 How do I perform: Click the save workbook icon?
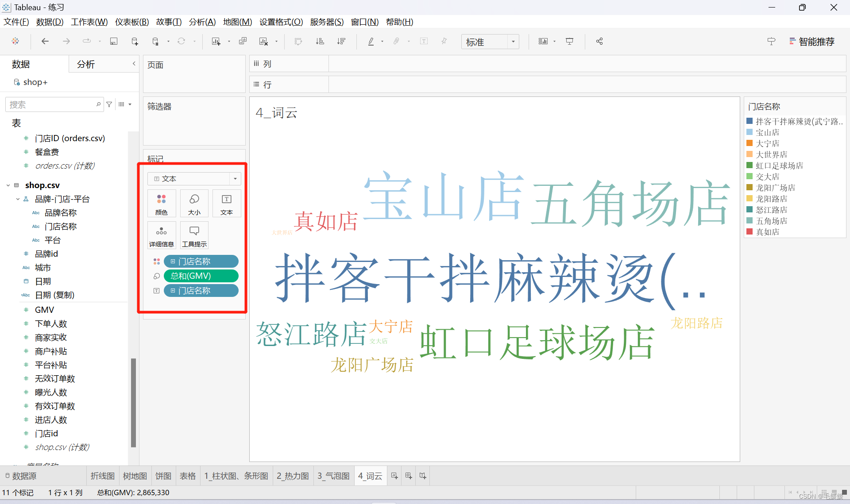[x=114, y=41]
